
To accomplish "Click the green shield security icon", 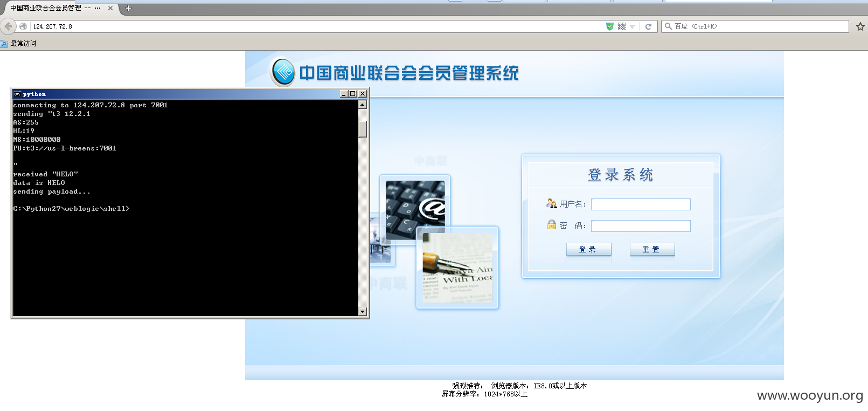I will point(610,26).
